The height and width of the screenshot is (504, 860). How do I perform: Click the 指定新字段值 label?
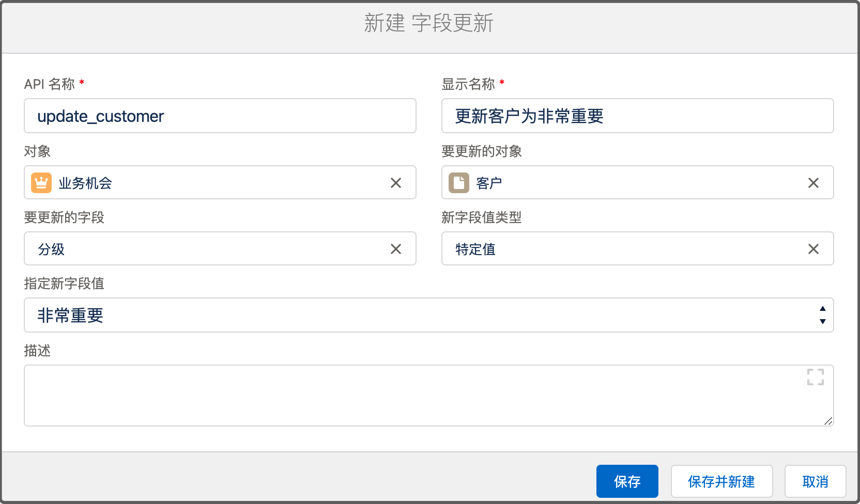[x=64, y=283]
